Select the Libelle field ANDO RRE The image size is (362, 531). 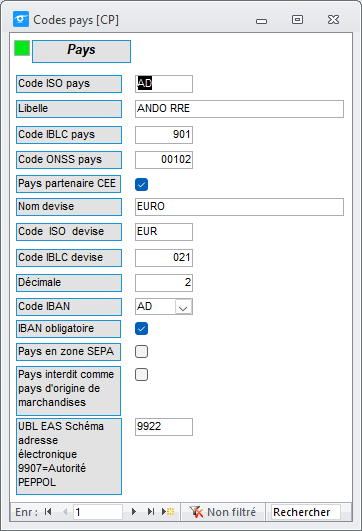point(239,109)
